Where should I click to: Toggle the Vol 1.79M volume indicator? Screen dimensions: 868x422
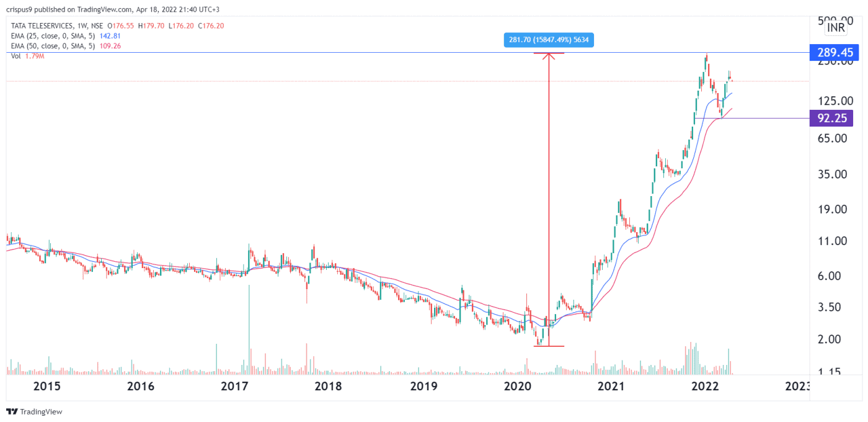pos(28,56)
